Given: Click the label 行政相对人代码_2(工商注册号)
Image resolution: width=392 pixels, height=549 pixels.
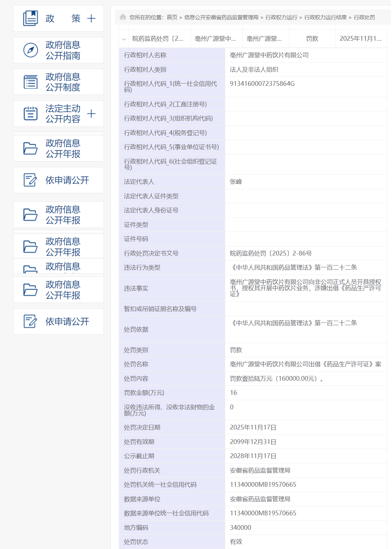Looking at the screenshot, I should tap(165, 104).
